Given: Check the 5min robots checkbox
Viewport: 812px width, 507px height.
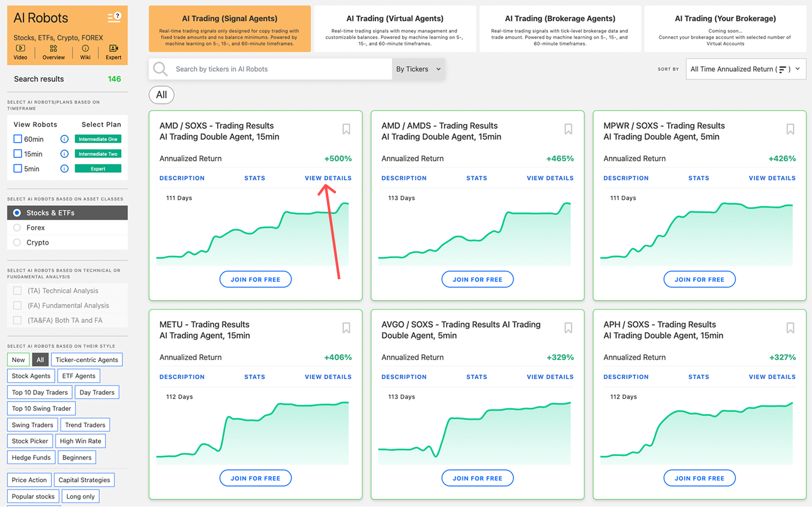Looking at the screenshot, I should (17, 168).
